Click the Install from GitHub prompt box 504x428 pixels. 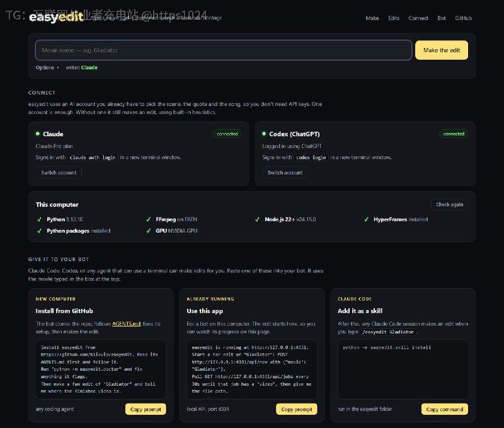[101, 369]
